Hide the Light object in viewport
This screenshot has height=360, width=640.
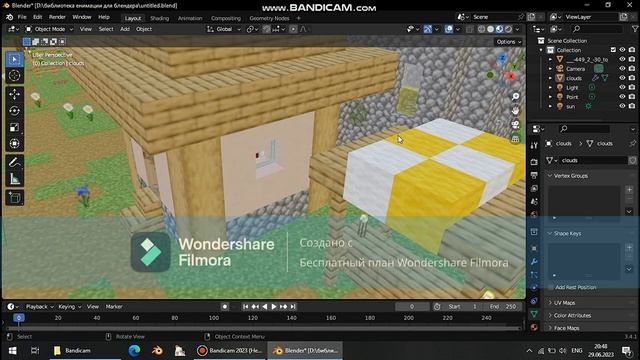[622, 87]
